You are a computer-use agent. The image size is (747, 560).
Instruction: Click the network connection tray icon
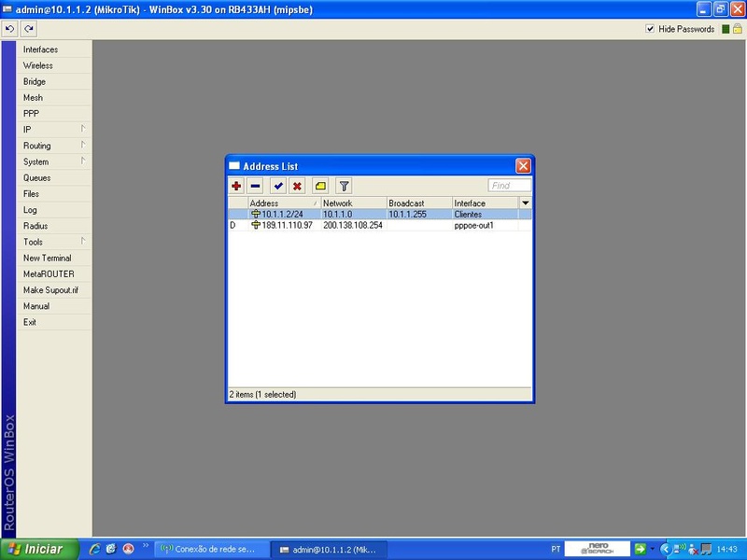(x=681, y=549)
